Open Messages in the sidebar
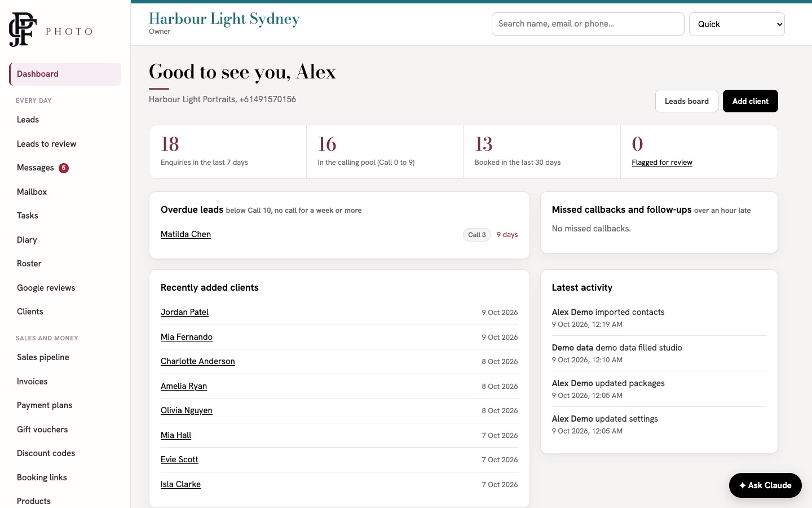Screen dimensions: 812x508 (65, 168)
